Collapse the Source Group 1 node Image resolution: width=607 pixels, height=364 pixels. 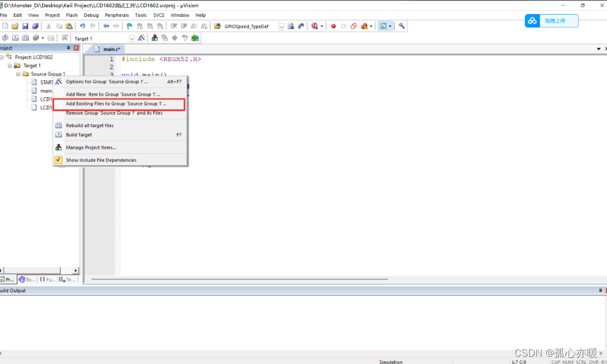click(x=18, y=74)
